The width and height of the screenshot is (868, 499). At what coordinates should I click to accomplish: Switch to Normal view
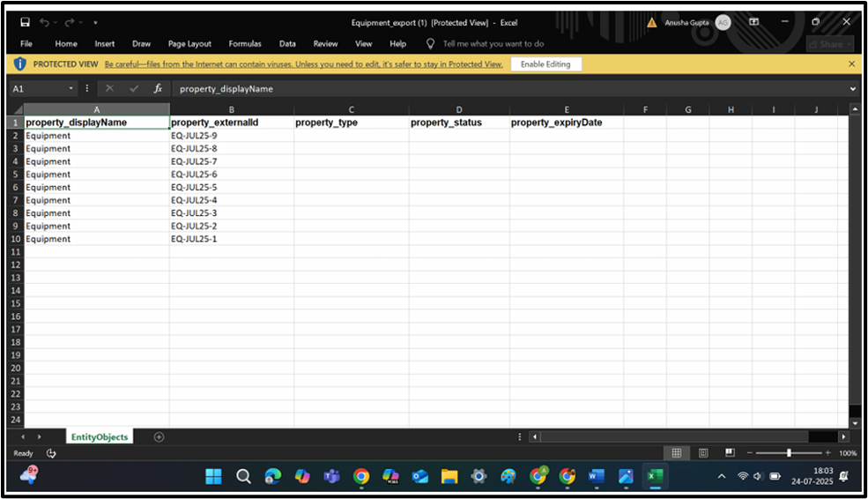tap(677, 453)
